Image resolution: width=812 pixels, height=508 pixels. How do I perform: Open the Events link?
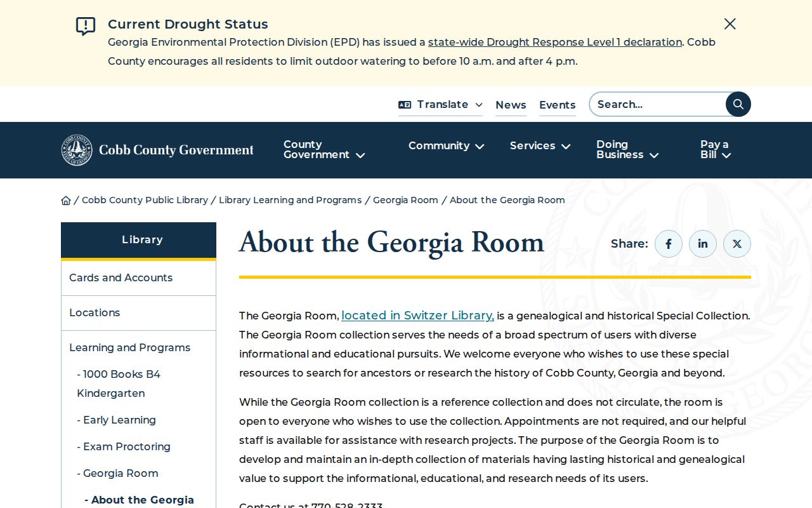point(558,105)
